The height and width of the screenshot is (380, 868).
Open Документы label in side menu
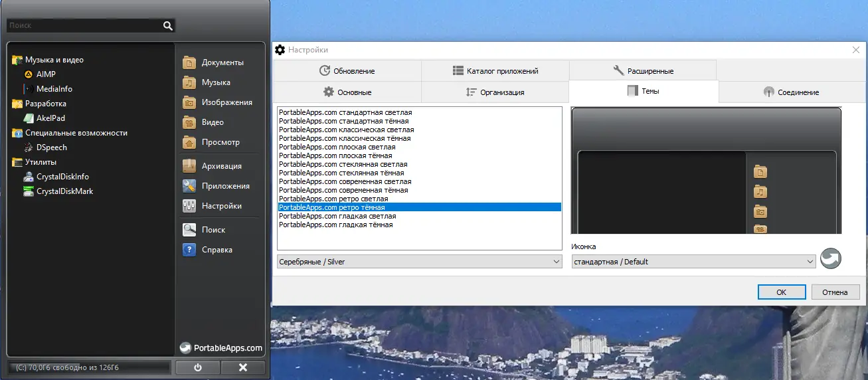(222, 62)
